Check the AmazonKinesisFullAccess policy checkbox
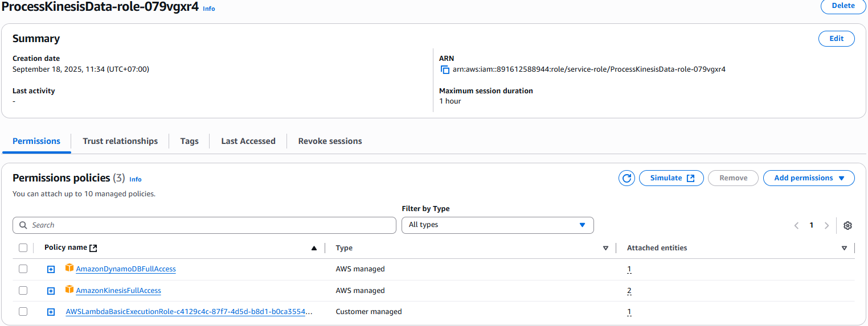Screen dimensions: 868x326 [x=23, y=291]
